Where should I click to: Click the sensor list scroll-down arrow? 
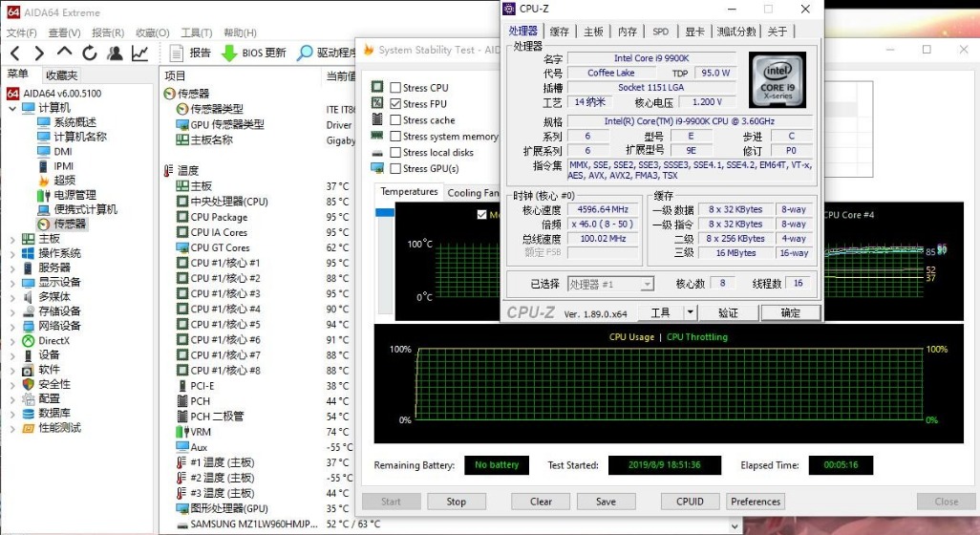coord(735,526)
